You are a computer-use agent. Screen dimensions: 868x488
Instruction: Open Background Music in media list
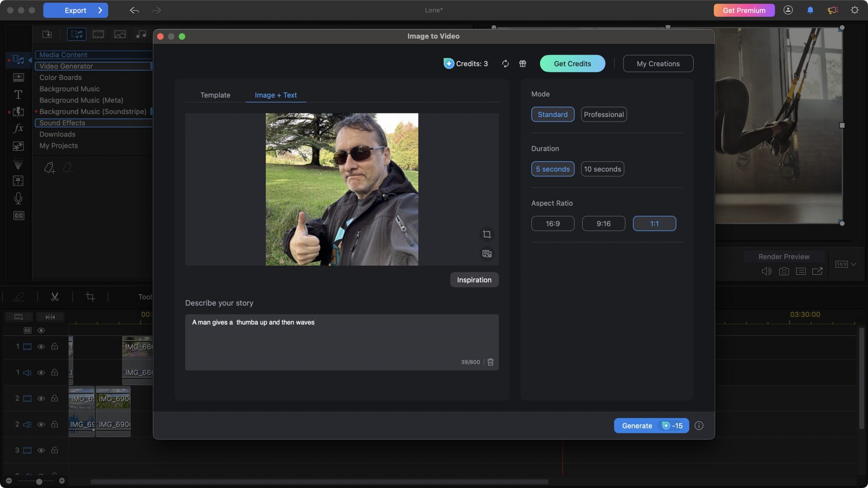pos(69,89)
